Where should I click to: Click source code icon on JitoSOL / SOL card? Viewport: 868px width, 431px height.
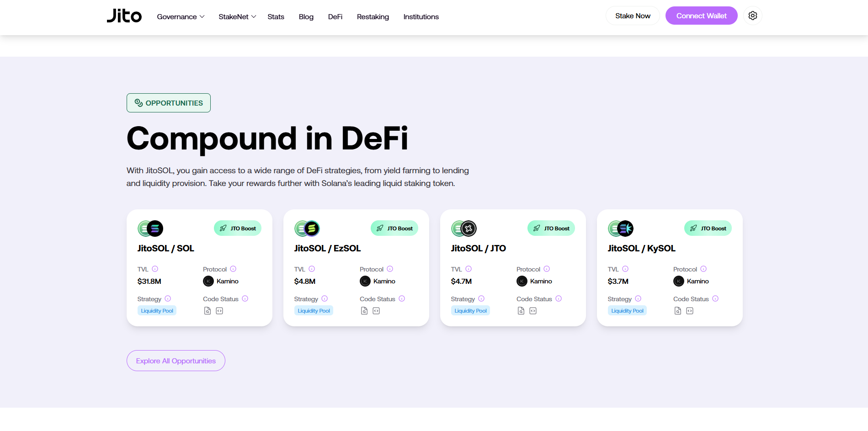219,311
